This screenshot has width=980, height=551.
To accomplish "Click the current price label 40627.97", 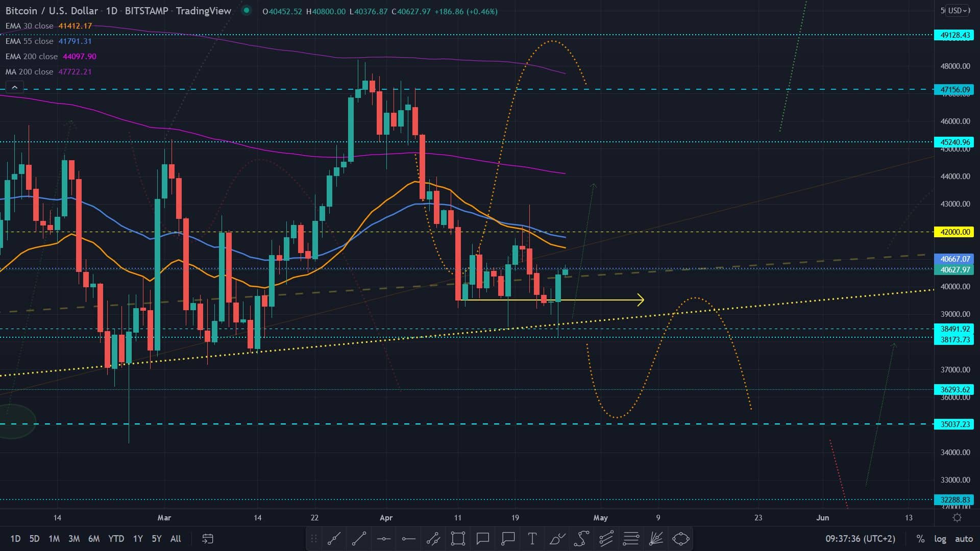I will 954,270.
